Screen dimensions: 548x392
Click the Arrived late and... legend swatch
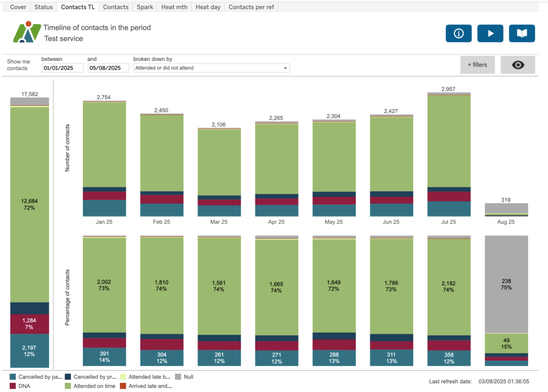pyautogui.click(x=123, y=386)
